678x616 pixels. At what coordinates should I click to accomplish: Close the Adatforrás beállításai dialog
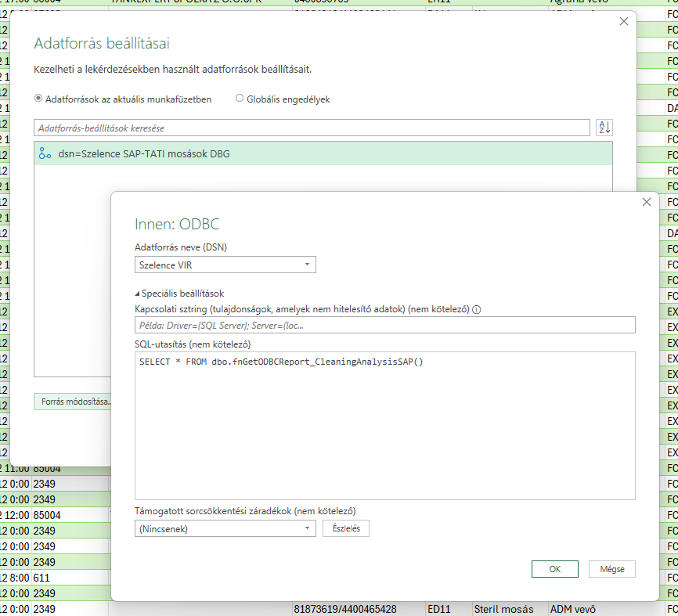tap(623, 22)
